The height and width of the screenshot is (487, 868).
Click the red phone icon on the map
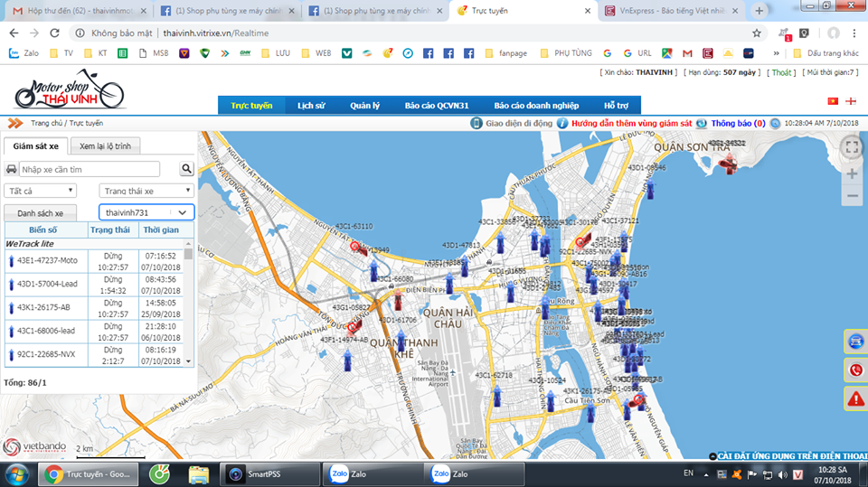855,370
